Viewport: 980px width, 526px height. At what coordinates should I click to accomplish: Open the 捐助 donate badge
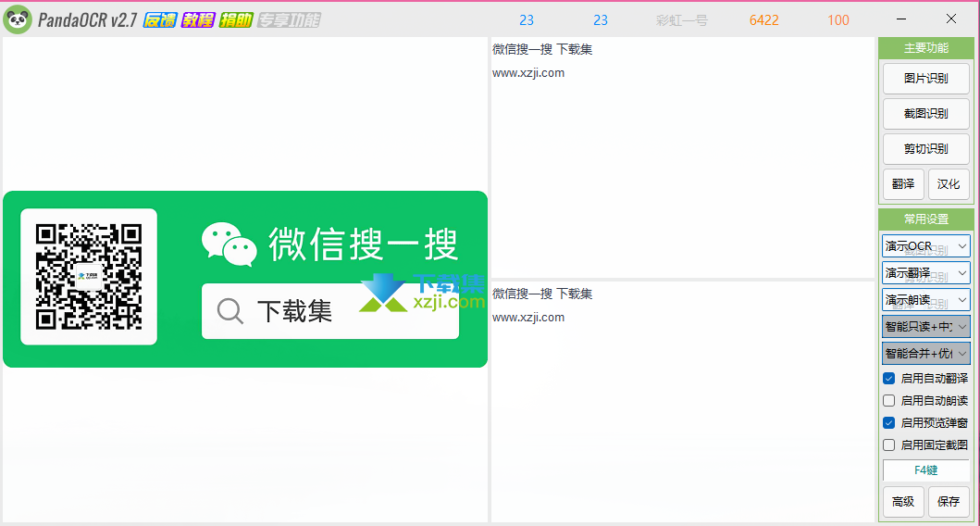click(x=236, y=20)
